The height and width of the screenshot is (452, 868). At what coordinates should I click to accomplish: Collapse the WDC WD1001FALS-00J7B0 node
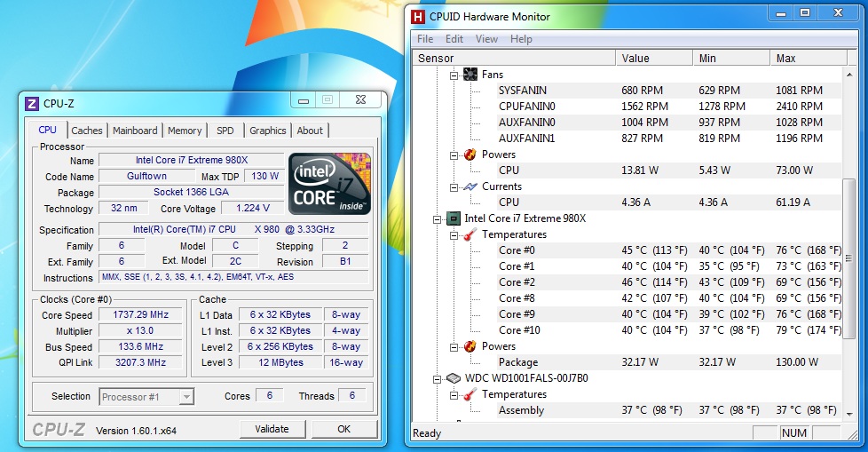437,379
